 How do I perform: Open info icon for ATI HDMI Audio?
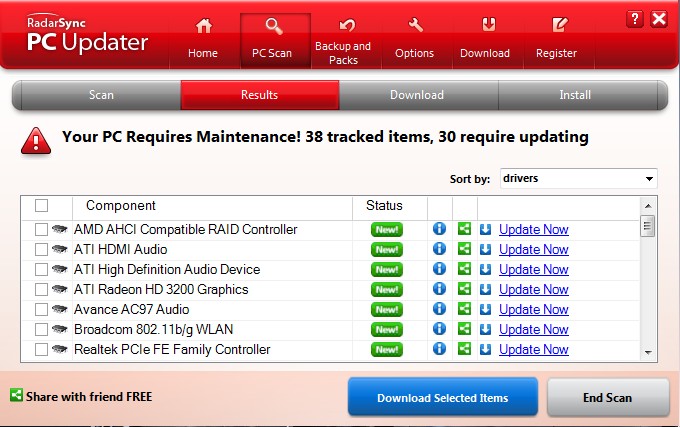tap(439, 248)
